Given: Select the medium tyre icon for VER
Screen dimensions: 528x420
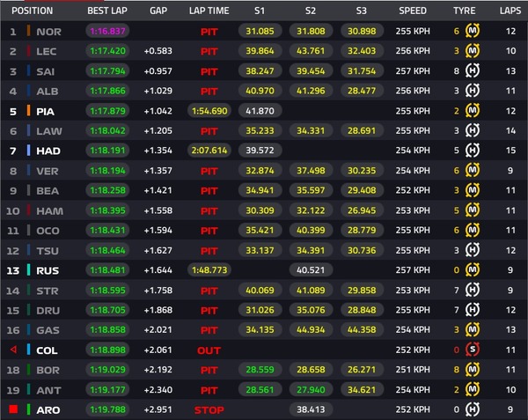Looking at the screenshot, I should tap(471, 170).
